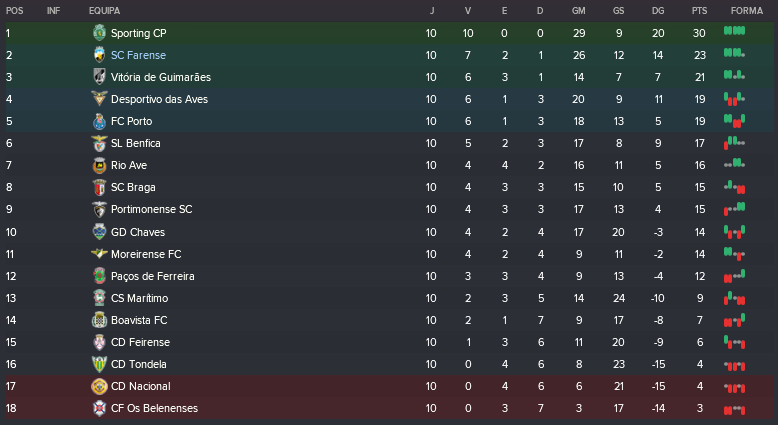
Task: Sort standings by the GM column
Action: [x=578, y=10]
